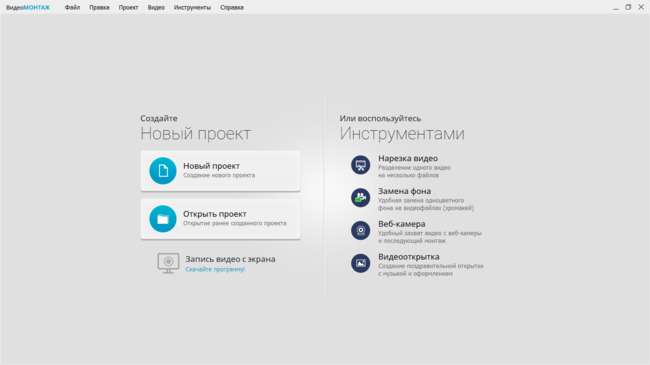The width and height of the screenshot is (650, 365).
Task: Click the Новый проект button
Action: coord(220,171)
